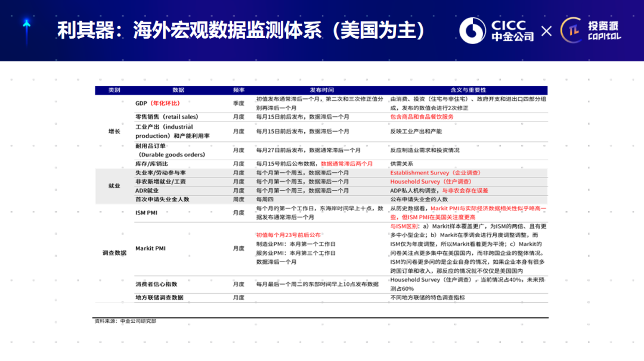Click the 耐用品订单 Durable goods orders cell
The image size is (644, 361).
point(170,150)
